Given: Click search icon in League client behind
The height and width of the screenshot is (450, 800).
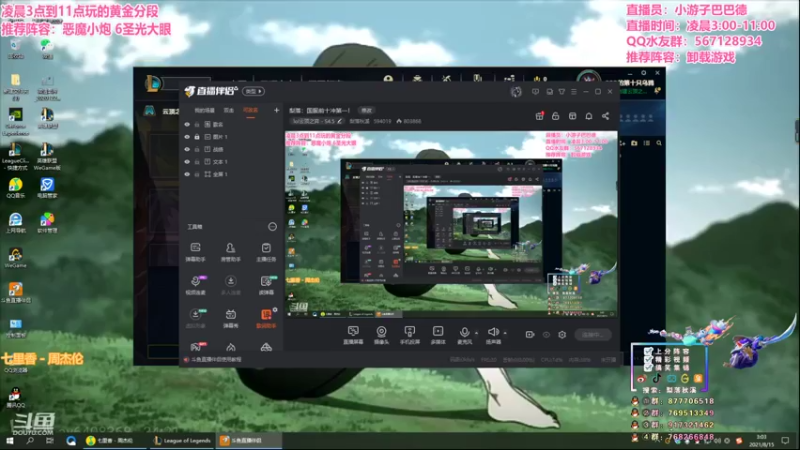Looking at the screenshot, I should tap(659, 143).
